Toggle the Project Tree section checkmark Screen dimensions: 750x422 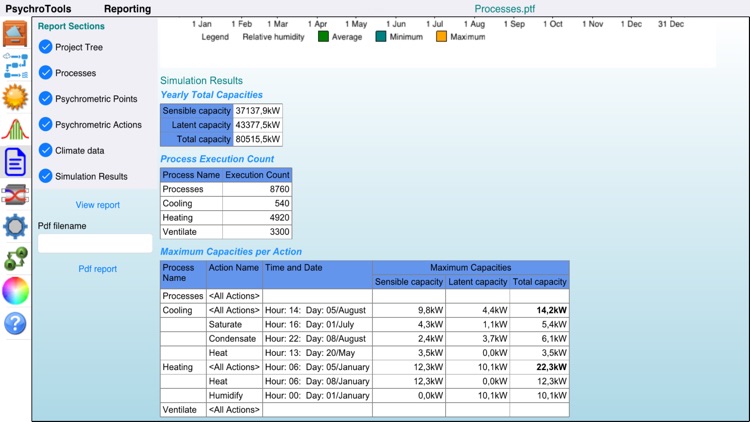[45, 47]
